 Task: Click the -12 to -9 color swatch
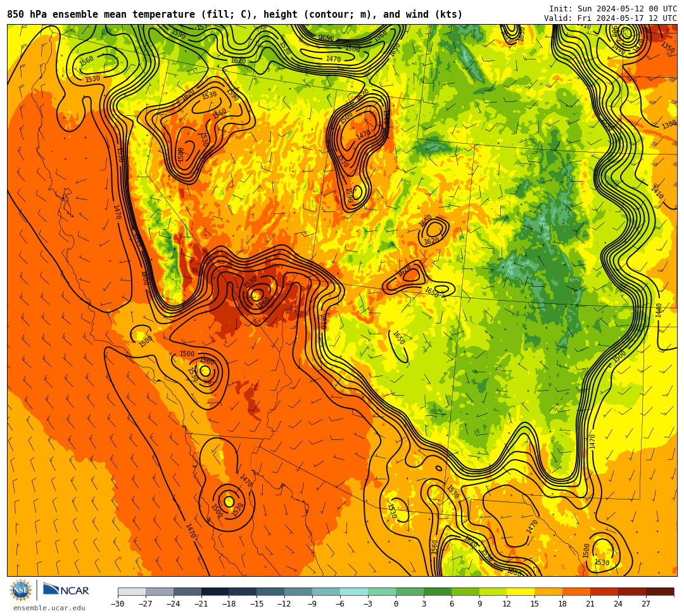tap(299, 591)
